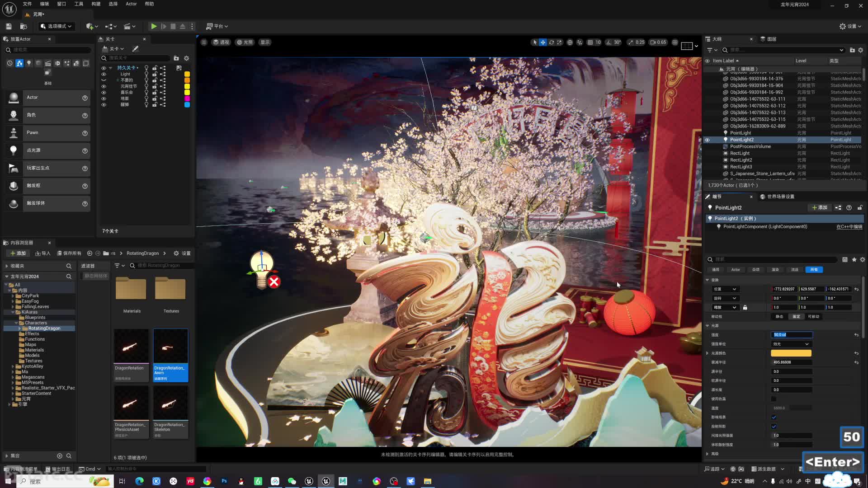Expand the 光源颜色 property row
868x488 pixels.
click(x=708, y=353)
